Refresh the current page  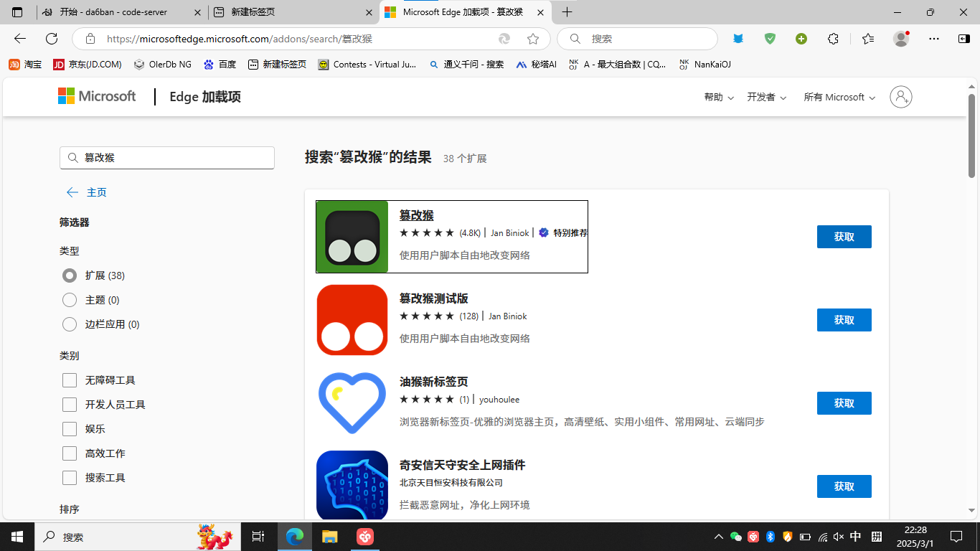coord(52,39)
